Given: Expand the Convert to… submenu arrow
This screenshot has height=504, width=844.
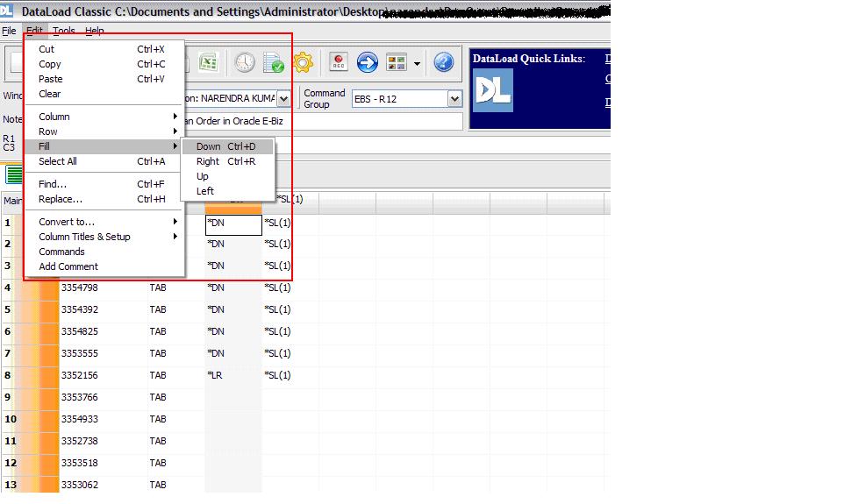Looking at the screenshot, I should (175, 222).
